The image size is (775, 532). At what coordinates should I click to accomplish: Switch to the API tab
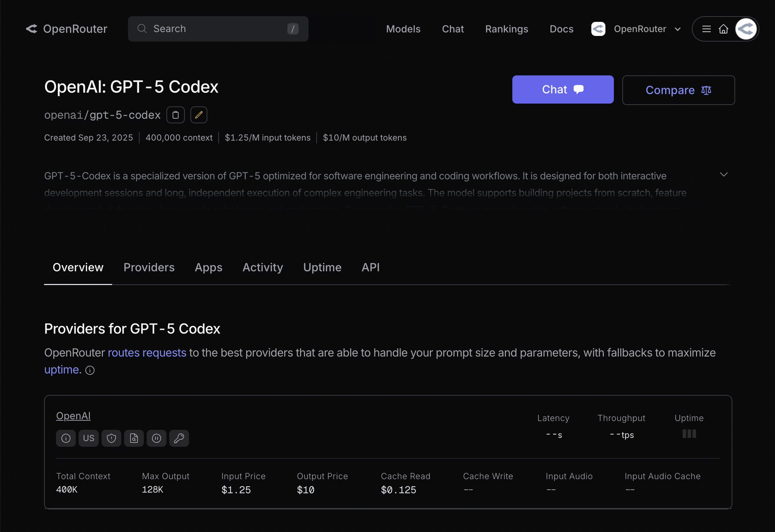click(x=370, y=267)
